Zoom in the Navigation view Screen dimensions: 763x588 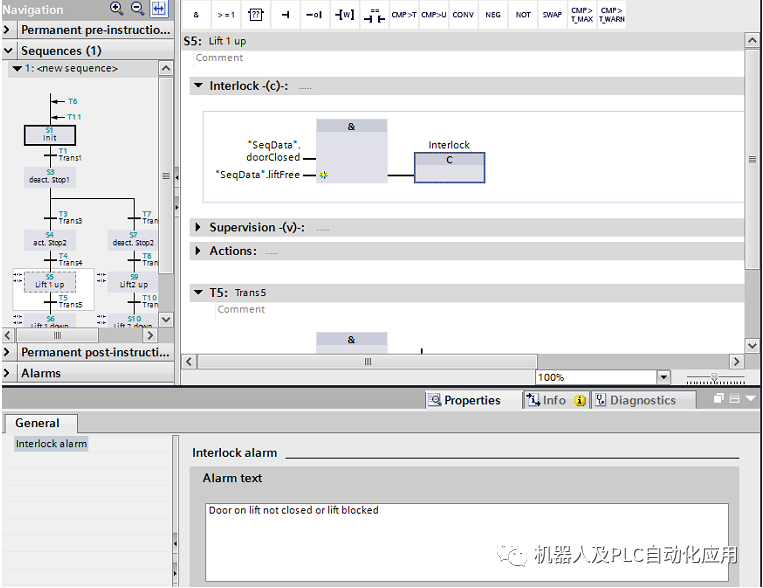point(116,8)
